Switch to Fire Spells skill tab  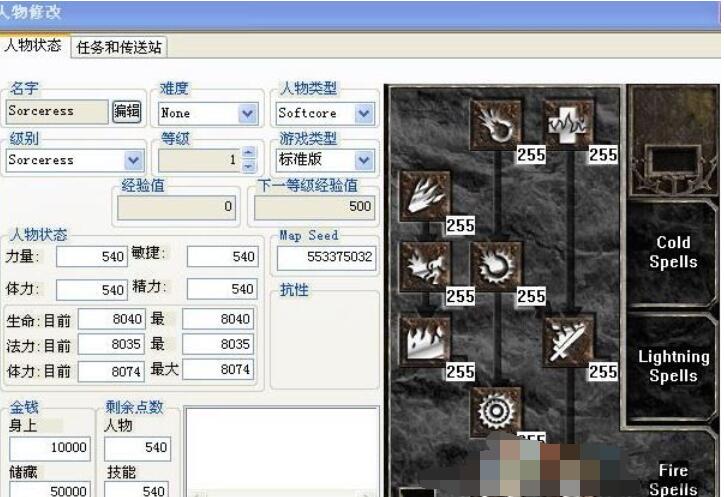pos(671,464)
